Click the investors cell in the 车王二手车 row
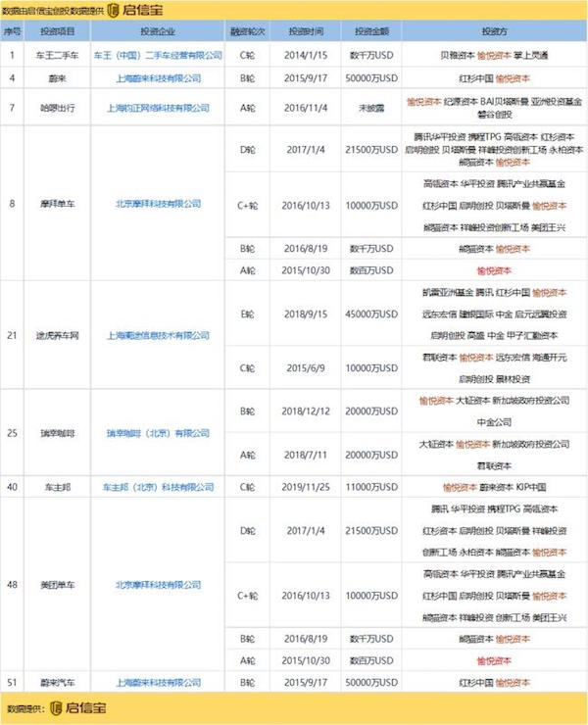 [495, 55]
